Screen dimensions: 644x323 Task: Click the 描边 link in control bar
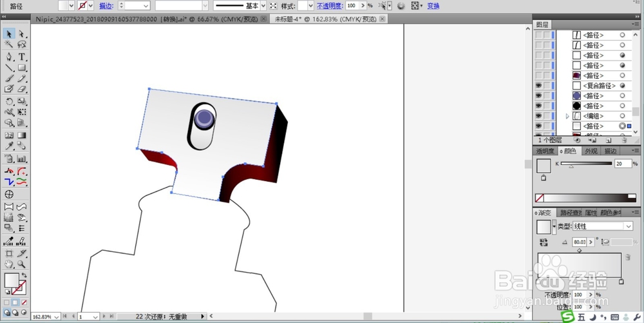coord(106,6)
